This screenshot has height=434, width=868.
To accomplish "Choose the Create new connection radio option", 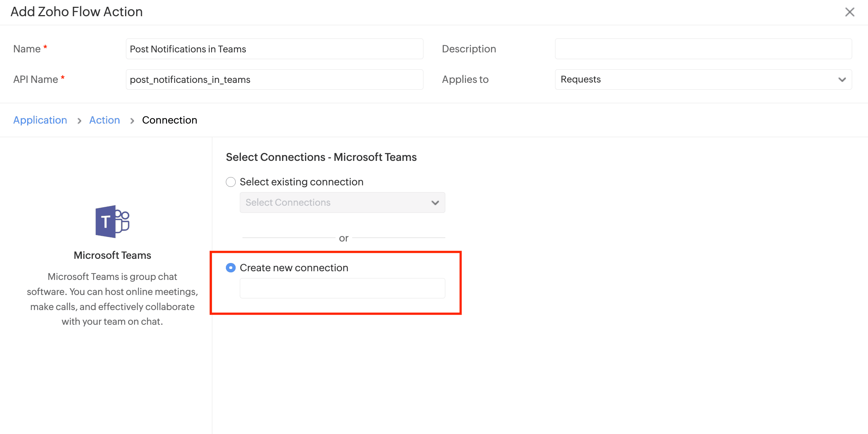I will [231, 268].
